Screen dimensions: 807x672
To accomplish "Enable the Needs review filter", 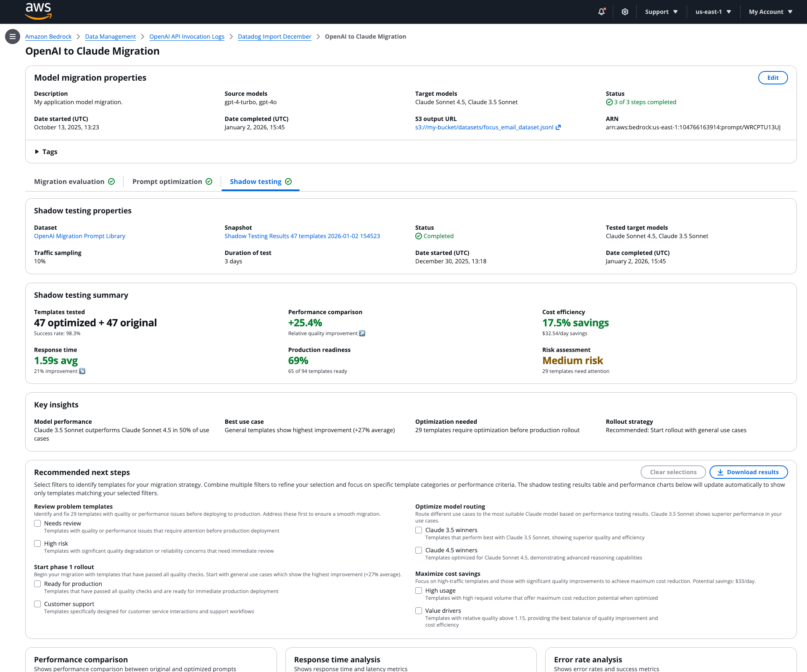I will click(37, 523).
